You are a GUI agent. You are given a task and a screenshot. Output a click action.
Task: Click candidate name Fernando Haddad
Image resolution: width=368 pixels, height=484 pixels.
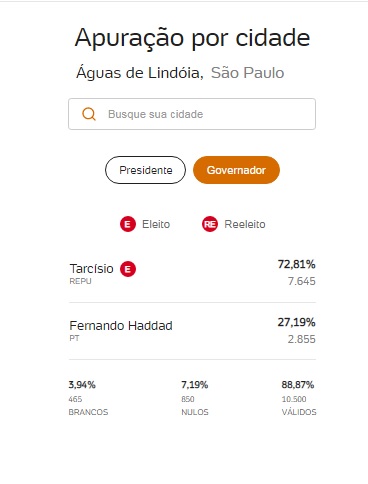click(x=121, y=325)
